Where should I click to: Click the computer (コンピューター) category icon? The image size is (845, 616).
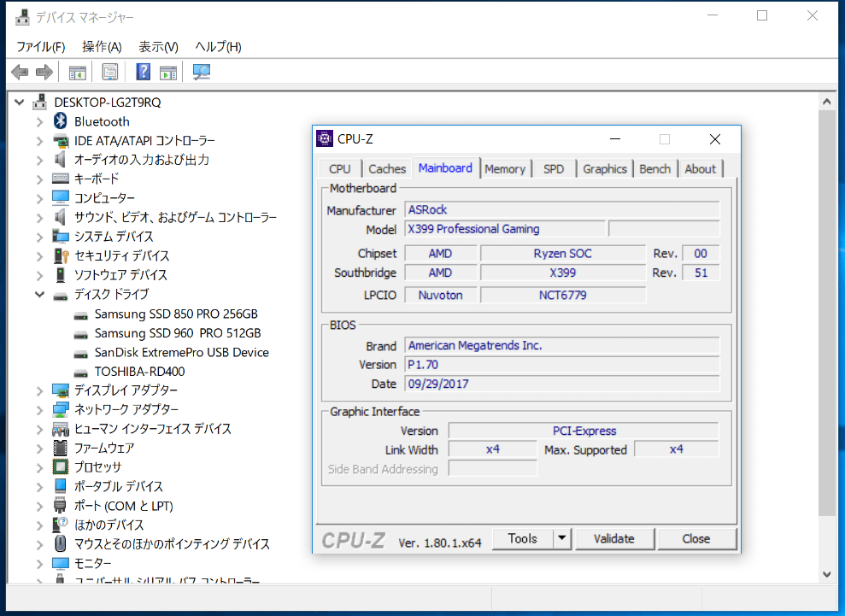pyautogui.click(x=61, y=198)
